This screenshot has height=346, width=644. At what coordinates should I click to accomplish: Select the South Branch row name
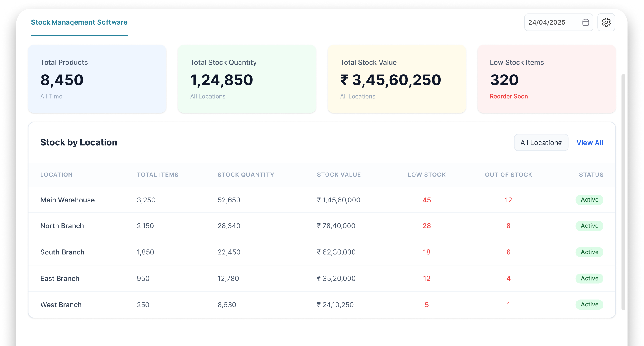[x=62, y=252]
